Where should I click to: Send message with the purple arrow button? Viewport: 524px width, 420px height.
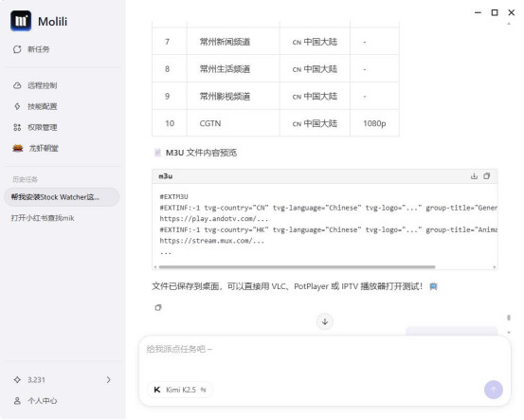click(494, 390)
